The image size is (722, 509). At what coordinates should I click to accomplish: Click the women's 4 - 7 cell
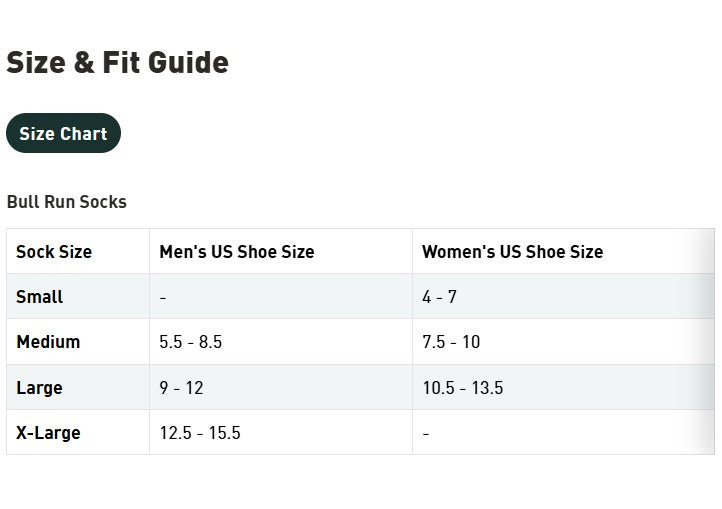tap(439, 297)
